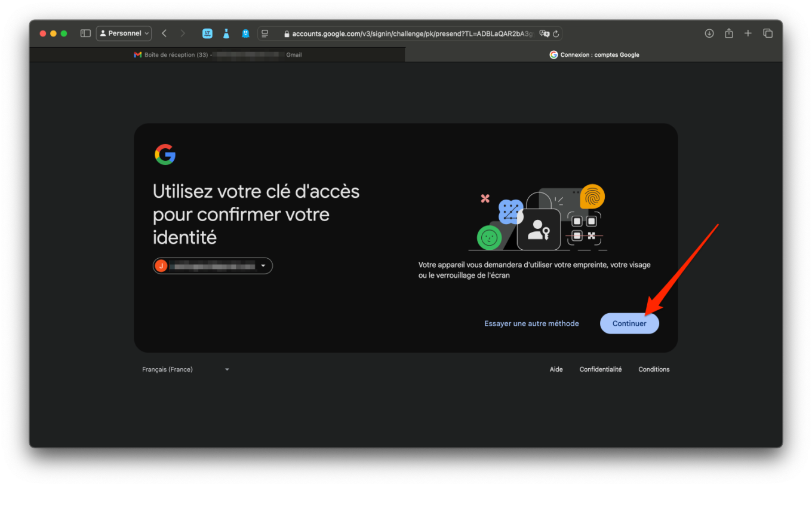Go back to previous page
The image size is (812, 508).
click(x=164, y=33)
